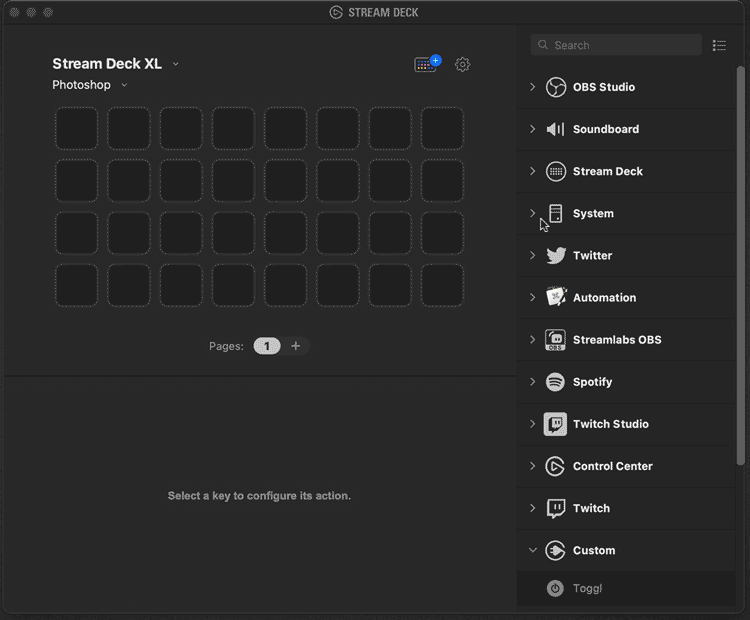
Task: Click the Twitch Studio label
Action: click(611, 424)
